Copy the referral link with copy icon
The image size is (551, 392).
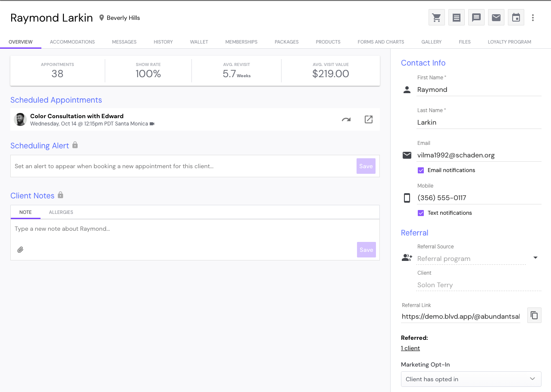(x=534, y=315)
